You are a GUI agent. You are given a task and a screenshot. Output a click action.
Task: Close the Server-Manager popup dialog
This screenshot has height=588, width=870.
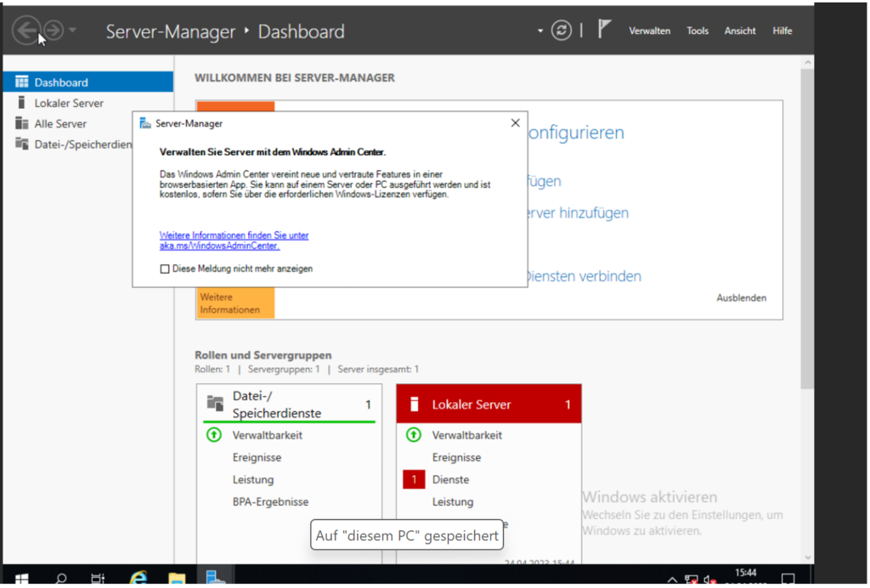(x=515, y=123)
